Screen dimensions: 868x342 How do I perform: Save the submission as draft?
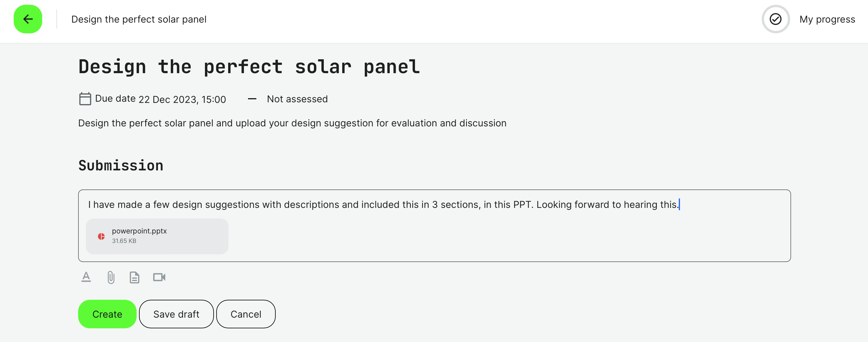176,314
